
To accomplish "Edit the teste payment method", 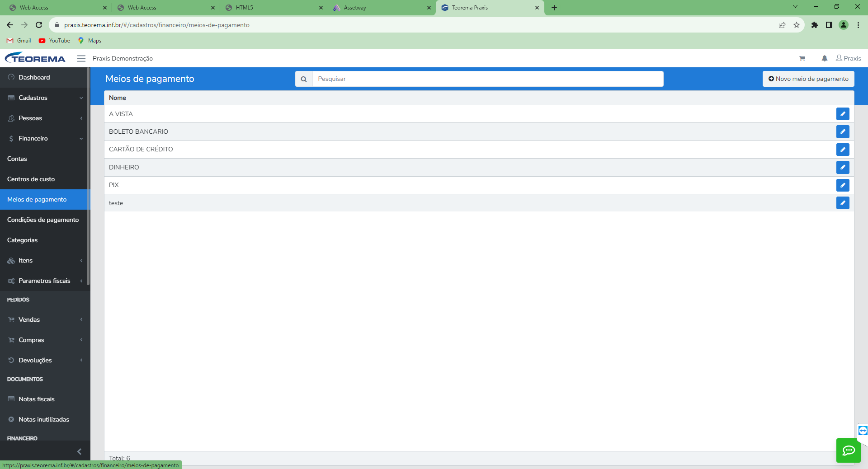I will (x=843, y=203).
